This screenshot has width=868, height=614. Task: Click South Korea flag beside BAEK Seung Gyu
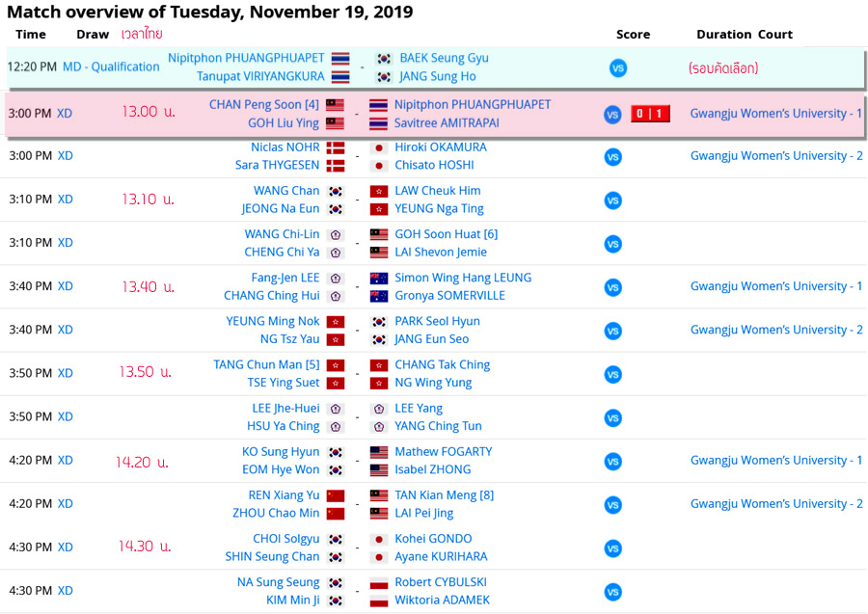(384, 59)
